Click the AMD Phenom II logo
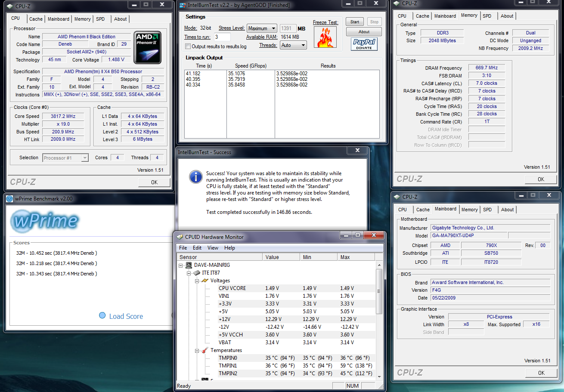The height and width of the screenshot is (392, 564). point(148,47)
